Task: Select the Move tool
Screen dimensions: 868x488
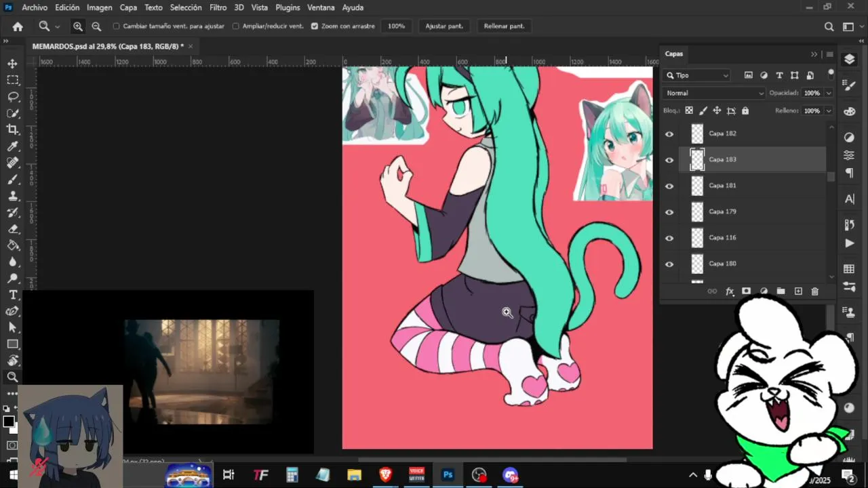Action: [x=13, y=63]
